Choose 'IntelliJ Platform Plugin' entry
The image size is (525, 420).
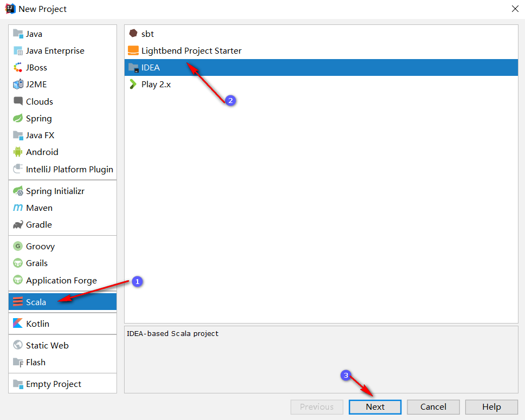click(x=70, y=169)
